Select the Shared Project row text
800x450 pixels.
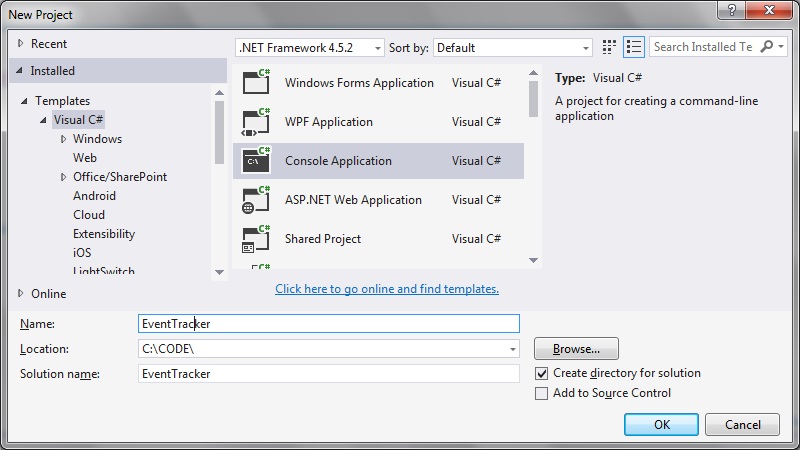tap(322, 239)
